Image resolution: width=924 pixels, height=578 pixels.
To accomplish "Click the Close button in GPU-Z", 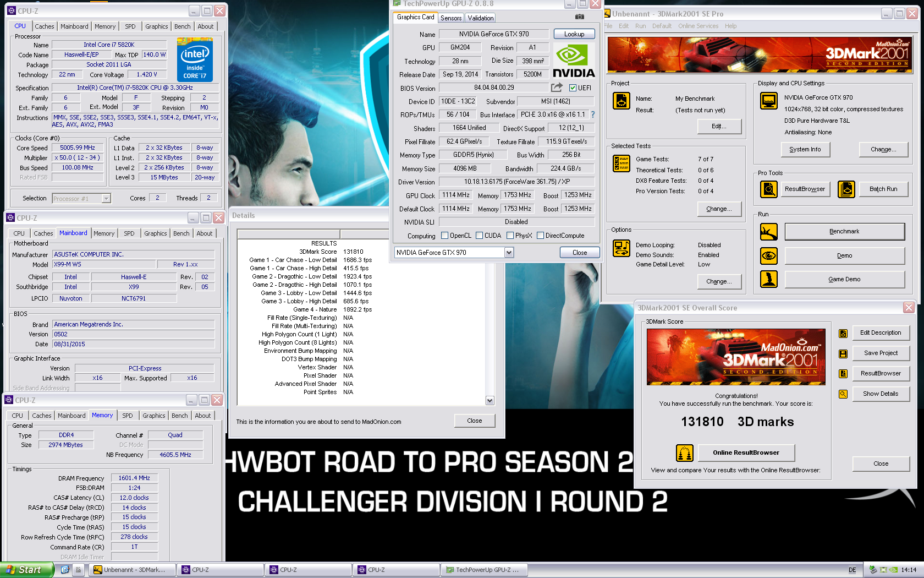I will point(580,253).
